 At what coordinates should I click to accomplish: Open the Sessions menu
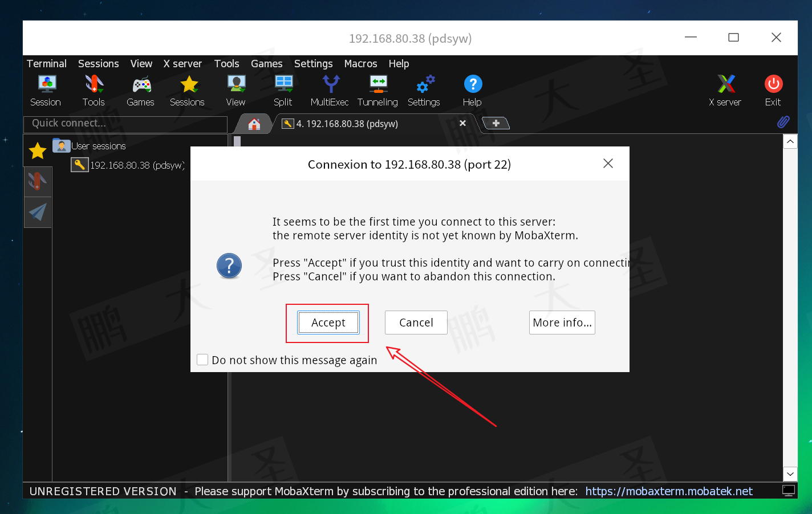point(99,64)
